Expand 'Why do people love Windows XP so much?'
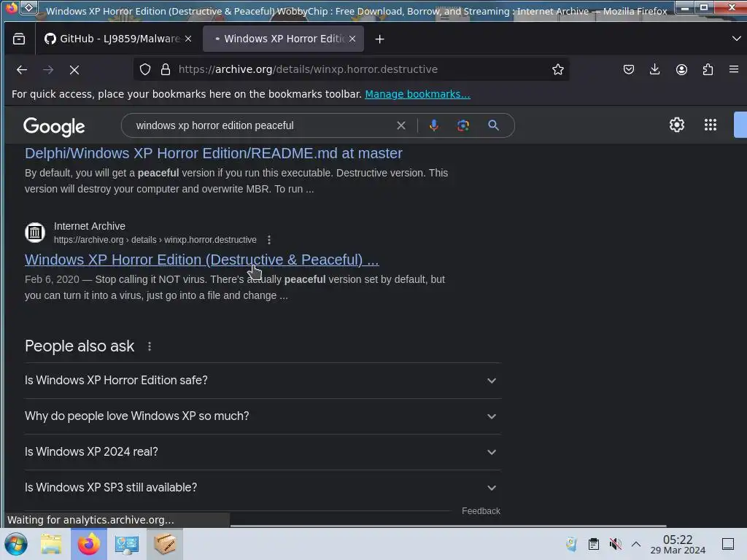 click(x=263, y=416)
